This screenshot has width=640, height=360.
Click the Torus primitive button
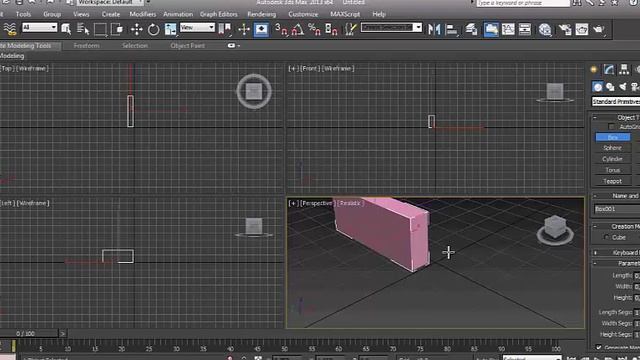pos(613,170)
